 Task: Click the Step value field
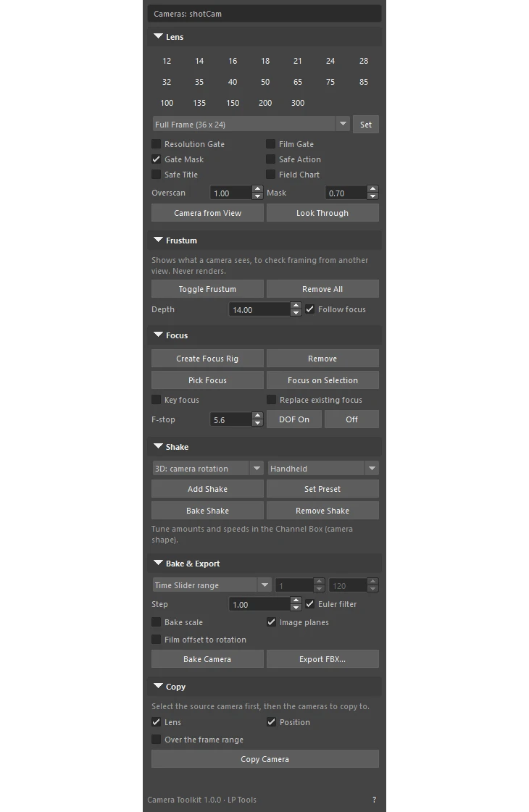tap(259, 604)
